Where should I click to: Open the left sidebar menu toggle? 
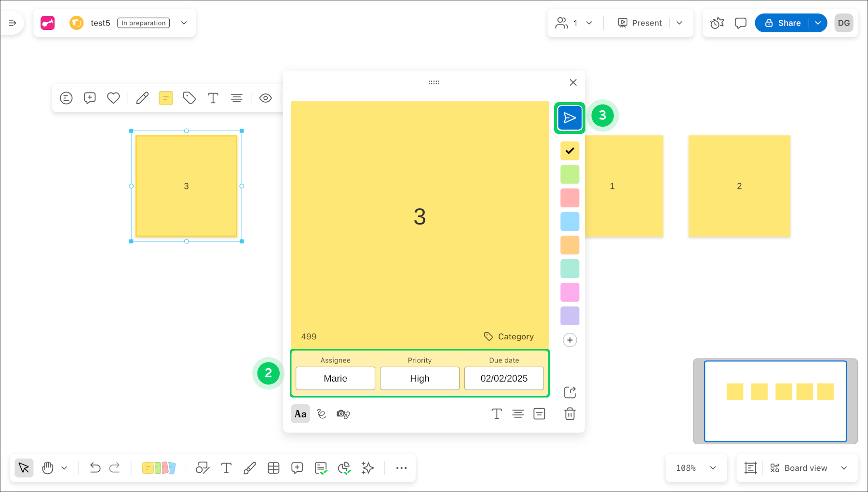13,23
